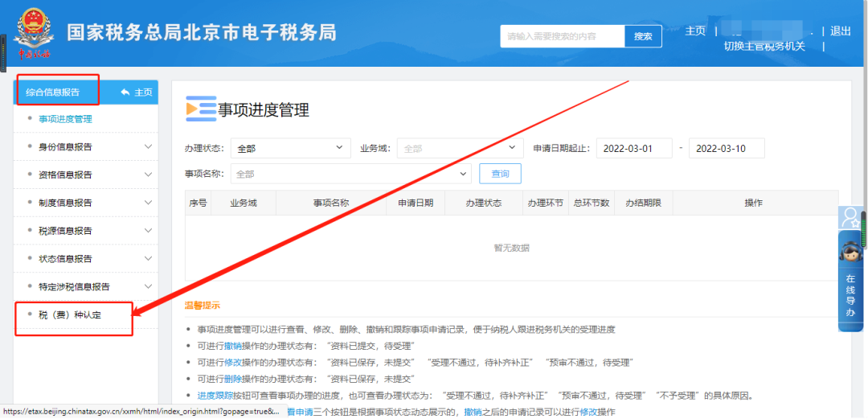868x419 pixels.
Task: Click 退出 to log out
Action: coord(841,31)
